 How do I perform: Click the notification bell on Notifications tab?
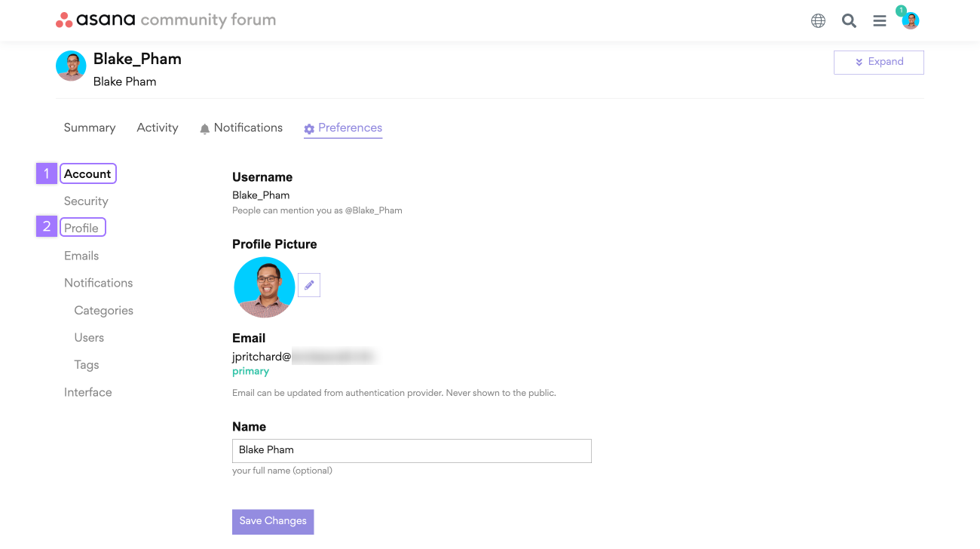(x=204, y=128)
